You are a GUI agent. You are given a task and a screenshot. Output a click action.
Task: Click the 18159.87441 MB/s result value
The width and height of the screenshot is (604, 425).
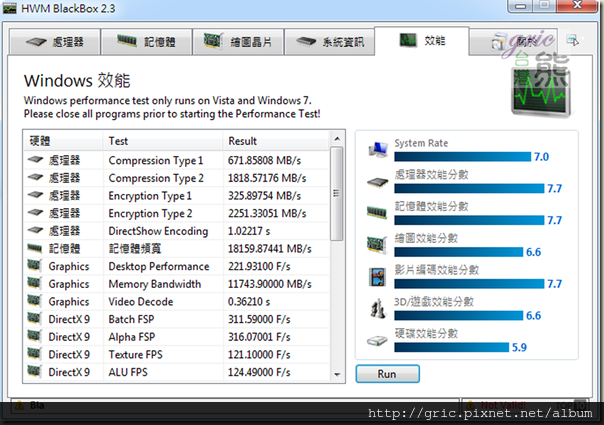pyautogui.click(x=269, y=249)
